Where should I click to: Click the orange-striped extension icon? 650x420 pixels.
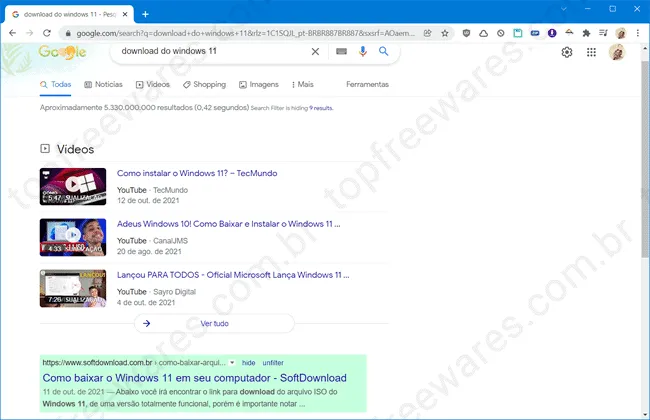[x=569, y=32]
